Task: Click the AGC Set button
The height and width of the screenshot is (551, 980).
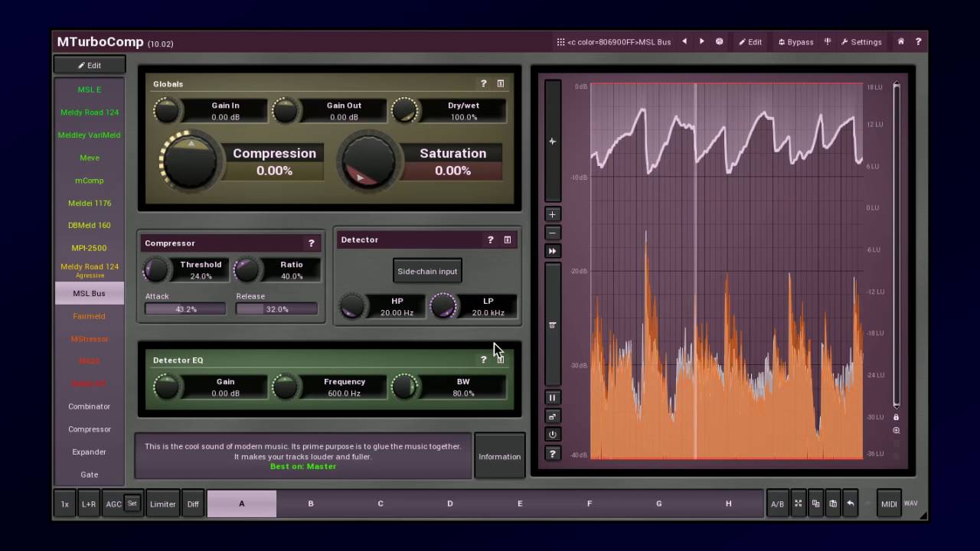Action: pyautogui.click(x=132, y=504)
